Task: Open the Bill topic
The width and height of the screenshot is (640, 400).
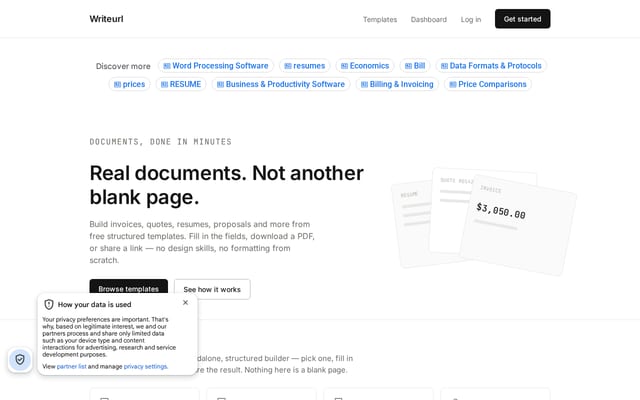Action: coord(415,66)
